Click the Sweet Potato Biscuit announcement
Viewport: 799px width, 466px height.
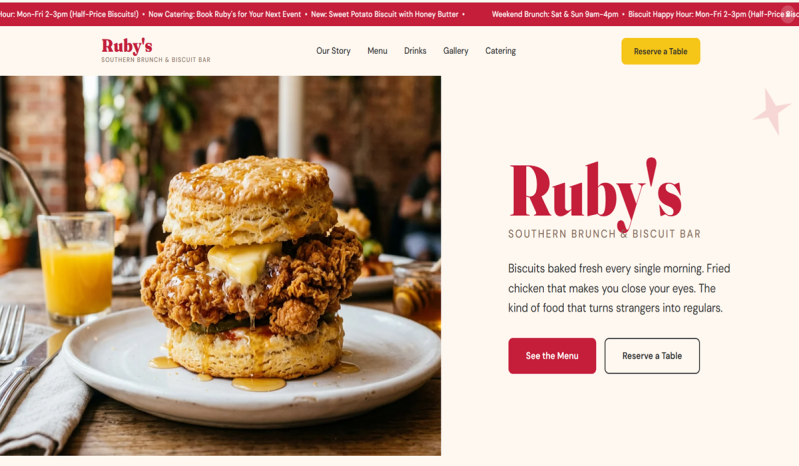coord(385,14)
